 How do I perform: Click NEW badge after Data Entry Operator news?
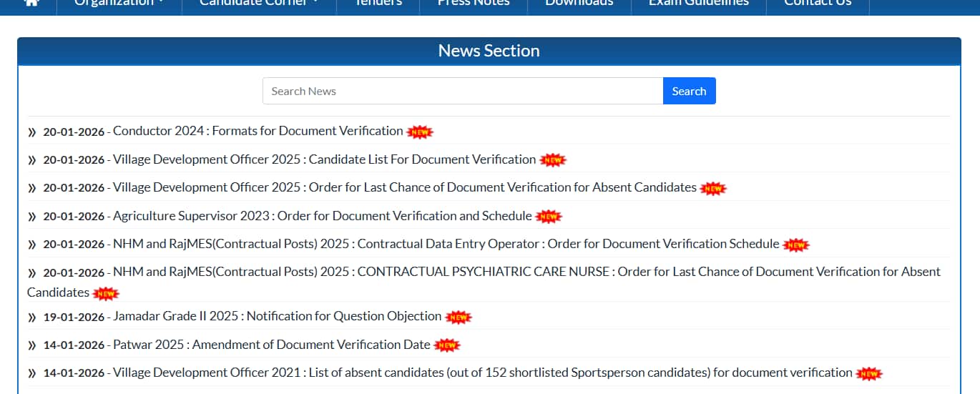[796, 245]
